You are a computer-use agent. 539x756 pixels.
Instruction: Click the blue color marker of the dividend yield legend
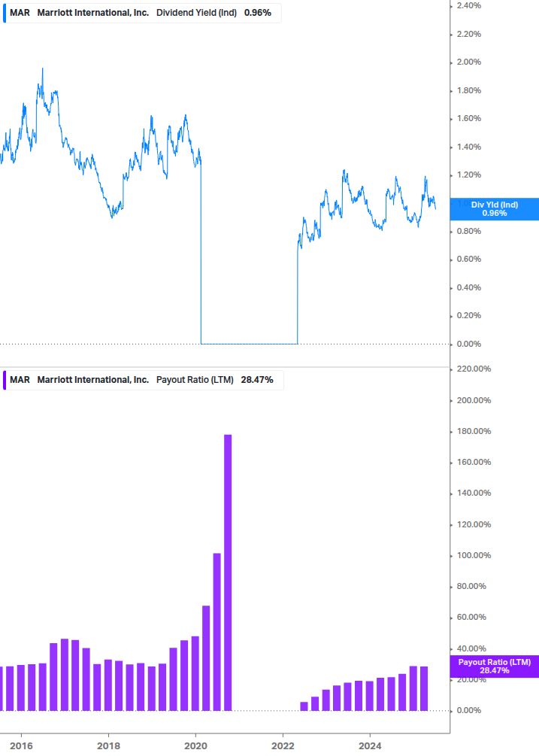tap(5, 13)
